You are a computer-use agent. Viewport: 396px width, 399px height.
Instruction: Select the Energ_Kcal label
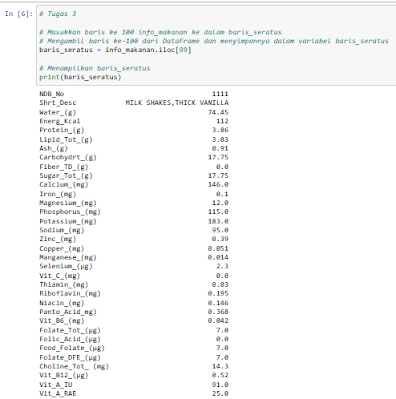click(60, 121)
